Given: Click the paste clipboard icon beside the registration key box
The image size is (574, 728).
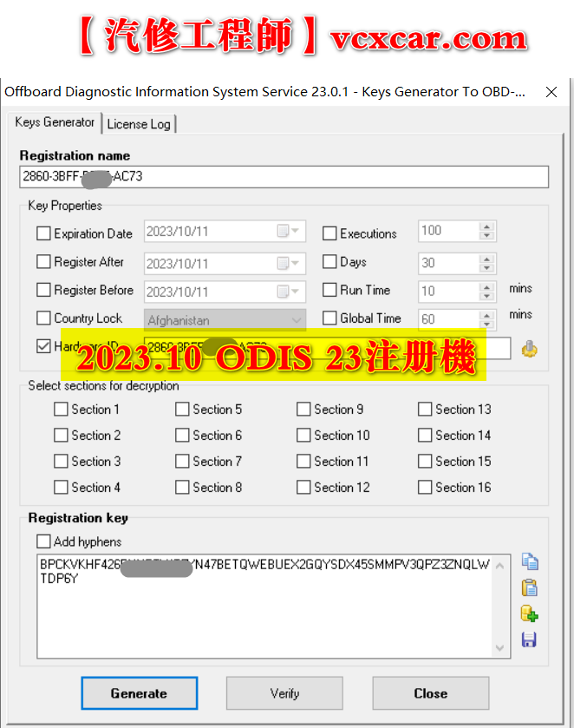Looking at the screenshot, I should (530, 587).
